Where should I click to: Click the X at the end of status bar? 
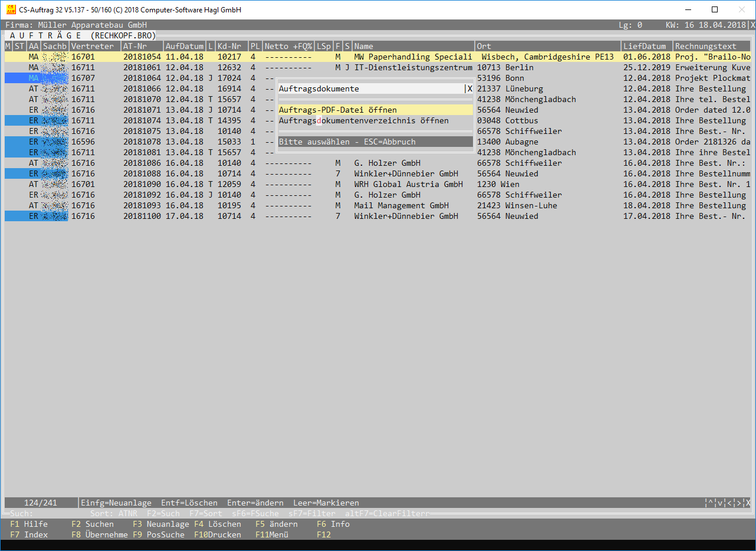tap(748, 503)
